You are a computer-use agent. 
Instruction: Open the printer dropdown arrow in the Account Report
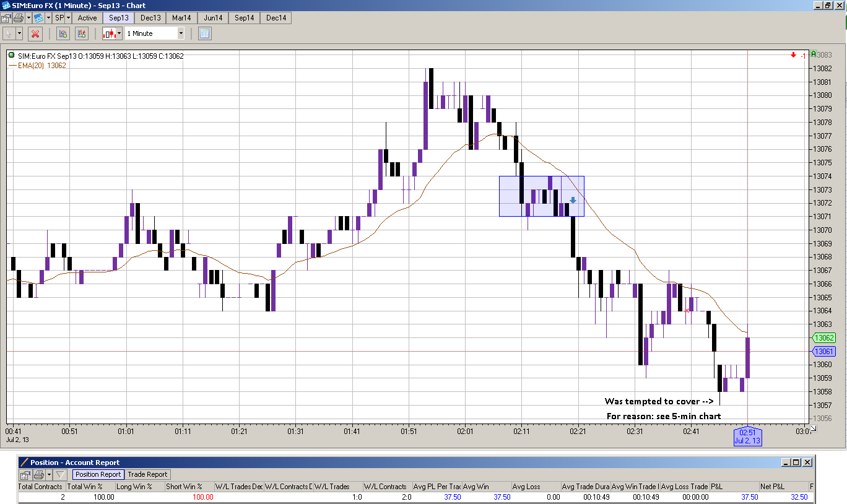pos(48,475)
